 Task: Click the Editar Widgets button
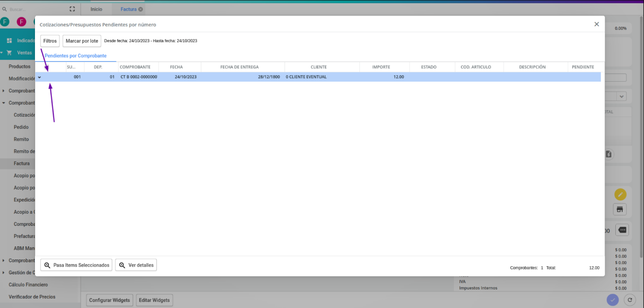point(154,300)
